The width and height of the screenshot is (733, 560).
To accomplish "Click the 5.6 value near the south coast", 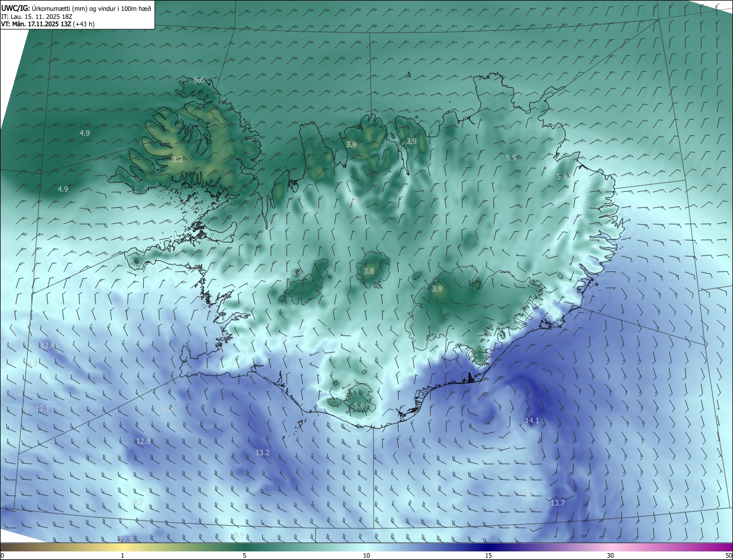I will click(359, 405).
